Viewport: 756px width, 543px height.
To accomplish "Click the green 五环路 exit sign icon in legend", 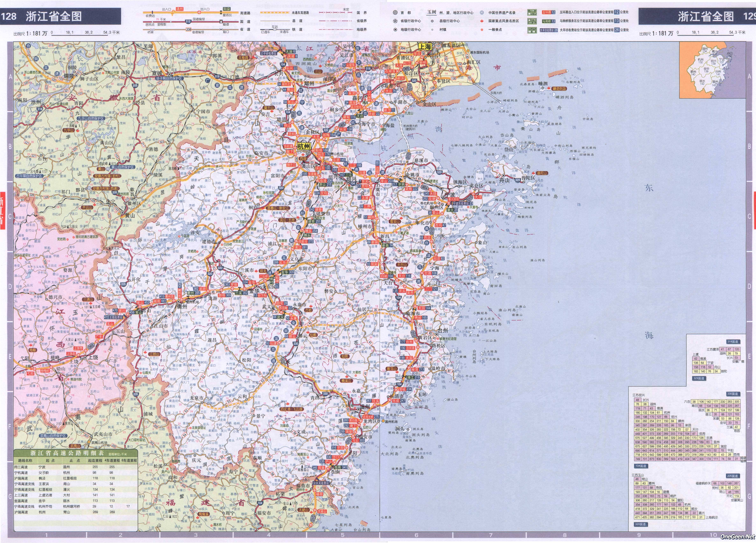I will 532,12.
